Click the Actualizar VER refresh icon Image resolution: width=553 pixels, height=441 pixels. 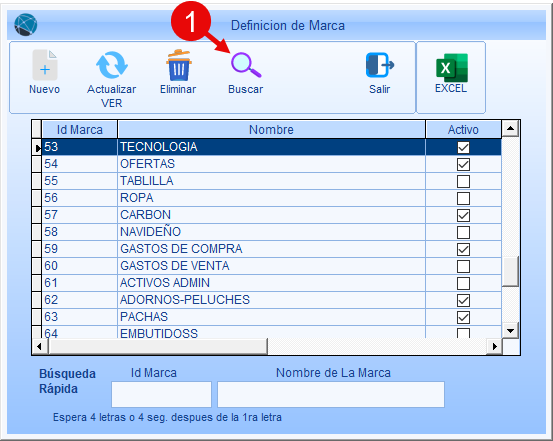pyautogui.click(x=112, y=65)
